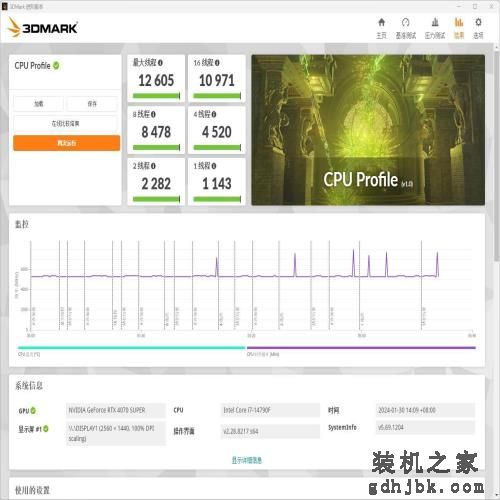
Task: Select the score value 10 971
Action: [217, 80]
